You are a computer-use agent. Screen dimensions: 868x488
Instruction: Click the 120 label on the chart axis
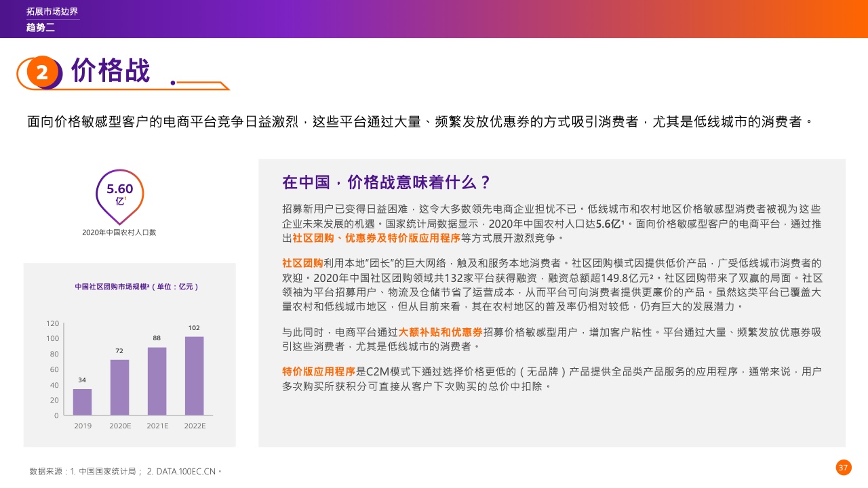click(x=53, y=323)
